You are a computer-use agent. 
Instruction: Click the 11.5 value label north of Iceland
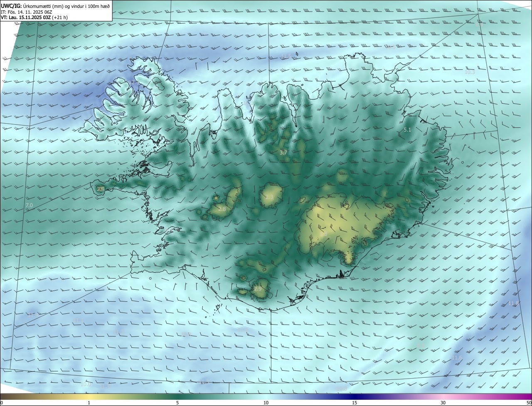pos(286,56)
